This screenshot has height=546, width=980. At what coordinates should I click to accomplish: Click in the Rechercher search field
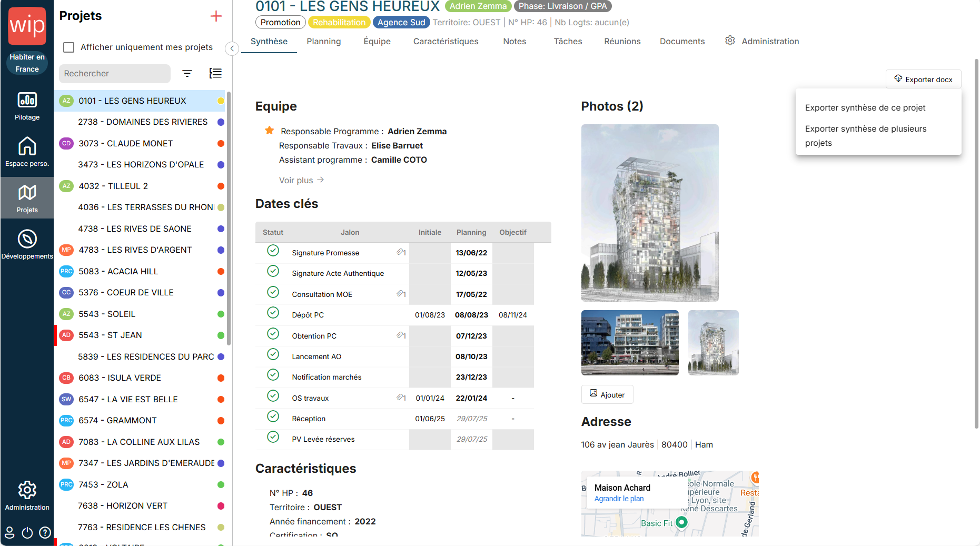[x=115, y=73]
